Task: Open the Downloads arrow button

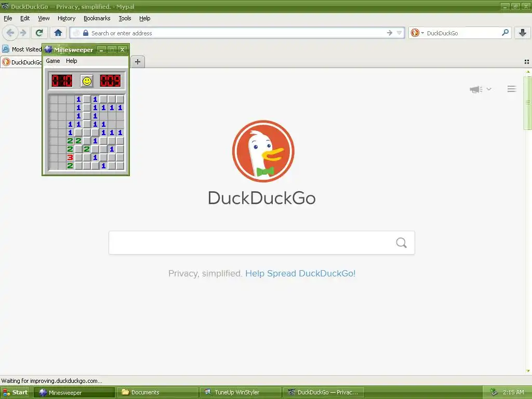Action: pyautogui.click(x=523, y=33)
